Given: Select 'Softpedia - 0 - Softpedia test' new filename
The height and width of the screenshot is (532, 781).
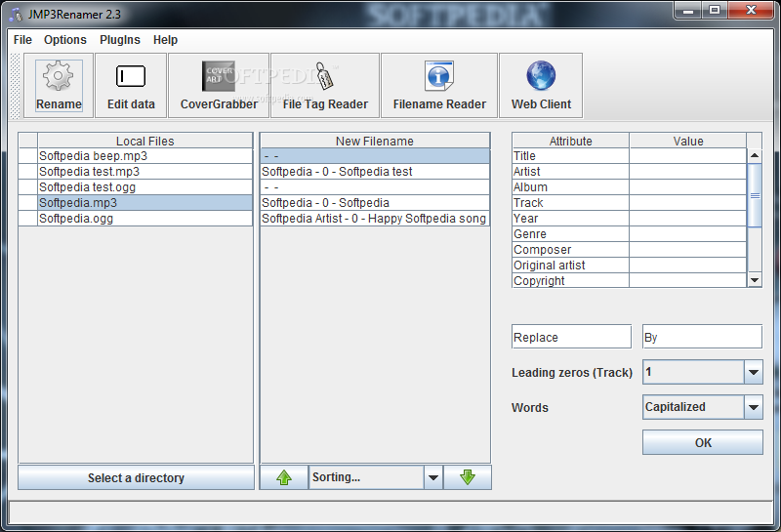Looking at the screenshot, I should click(375, 172).
